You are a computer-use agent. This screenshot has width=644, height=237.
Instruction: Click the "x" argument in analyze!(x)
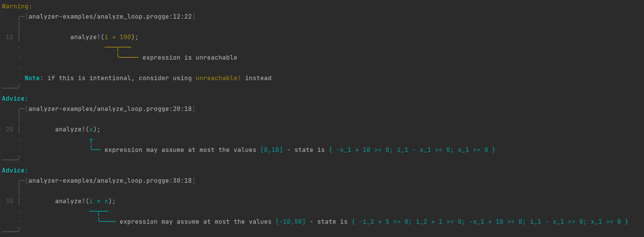(x=91, y=130)
